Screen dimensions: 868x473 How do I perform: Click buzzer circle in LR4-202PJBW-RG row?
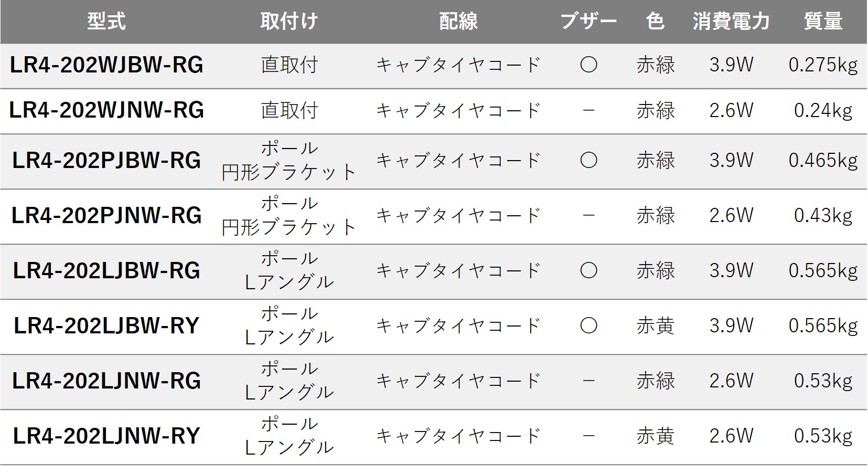tap(588, 161)
